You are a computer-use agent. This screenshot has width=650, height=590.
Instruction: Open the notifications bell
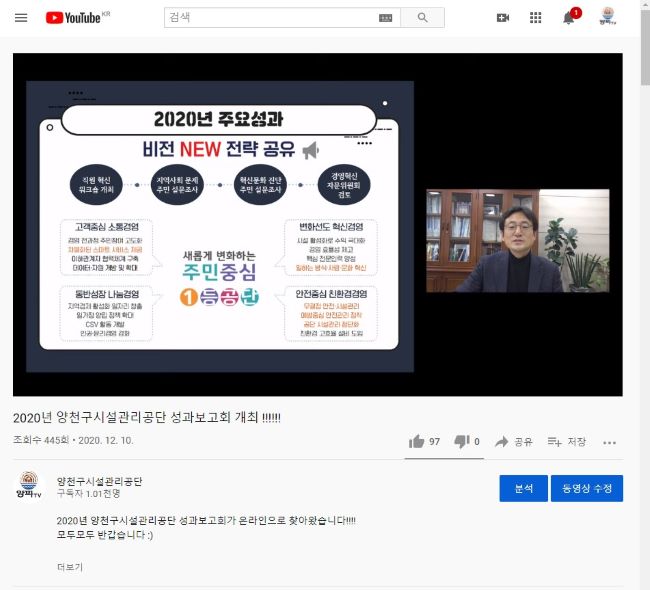click(x=569, y=18)
